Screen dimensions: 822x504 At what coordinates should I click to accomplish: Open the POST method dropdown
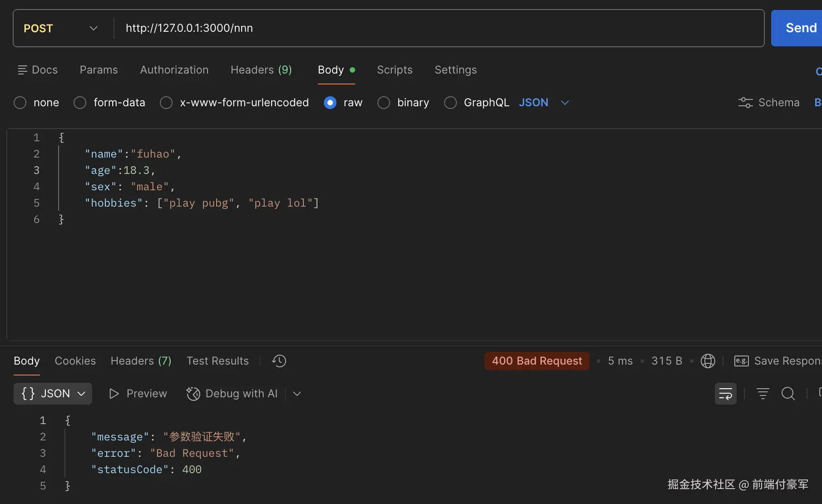(x=61, y=28)
